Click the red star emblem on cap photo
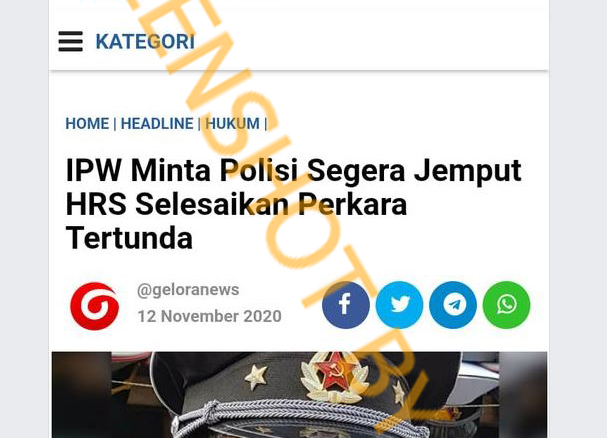The width and height of the screenshot is (607, 438). tap(335, 371)
